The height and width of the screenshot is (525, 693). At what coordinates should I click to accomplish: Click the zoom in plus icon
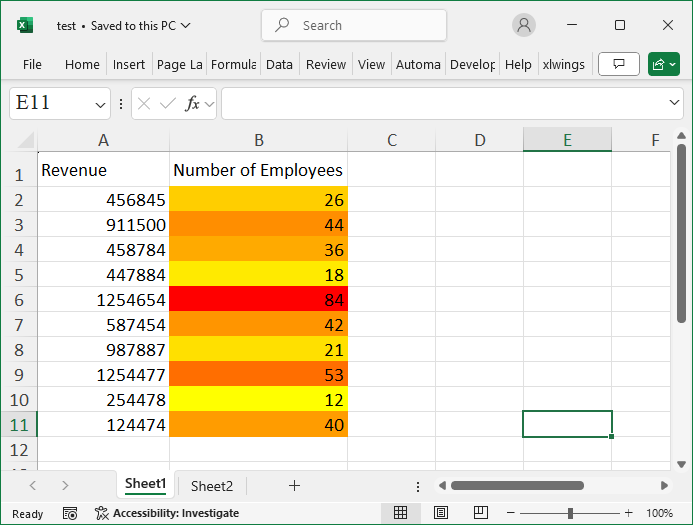click(627, 513)
